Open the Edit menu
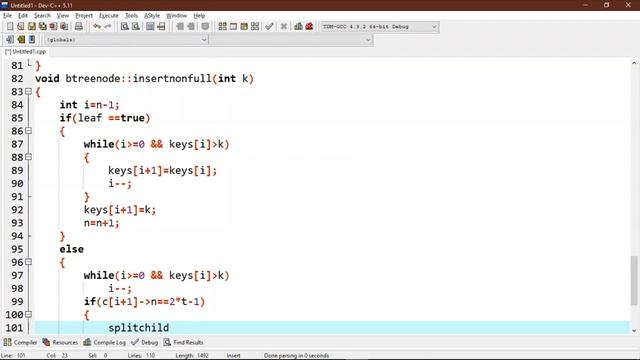Image resolution: width=640 pixels, height=360 pixels. 23,16
